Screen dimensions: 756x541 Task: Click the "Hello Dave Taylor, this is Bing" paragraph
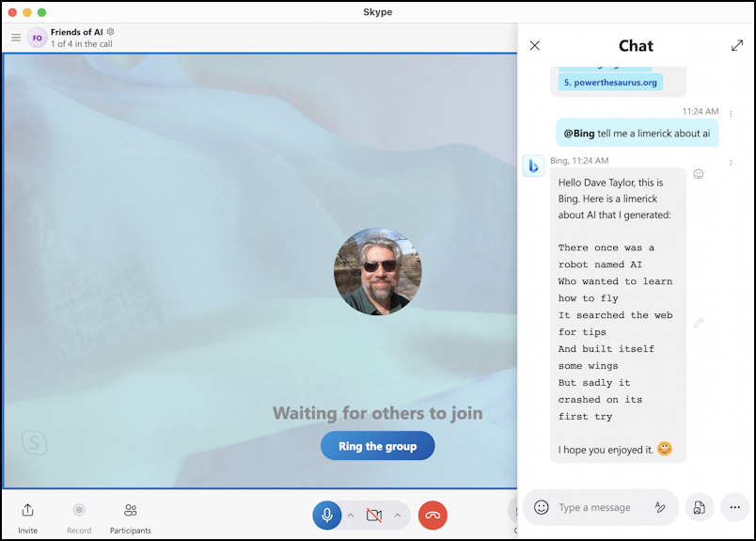point(615,199)
